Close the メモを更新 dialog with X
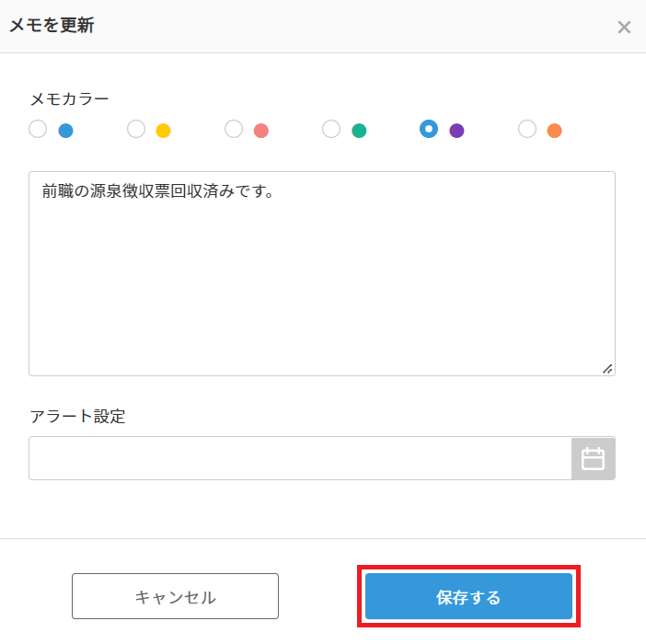 [x=624, y=27]
